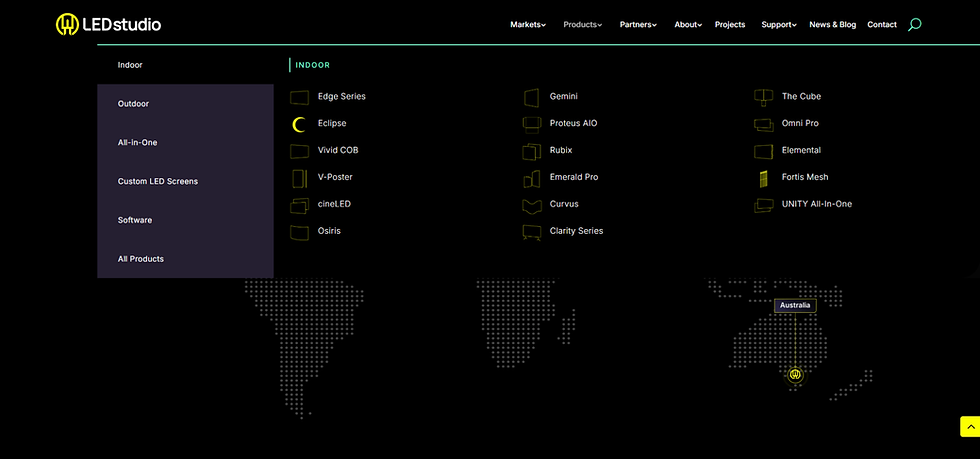This screenshot has width=980, height=459.
Task: Open the Clarity Series link
Action: pyautogui.click(x=576, y=231)
